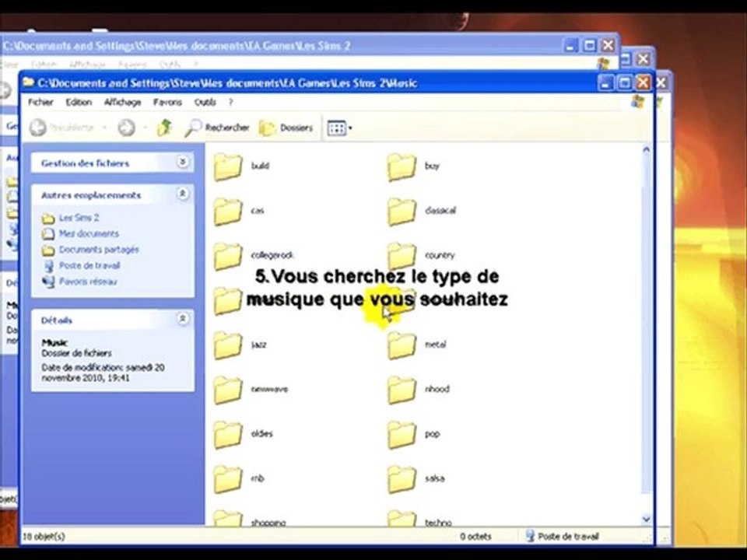Viewport: 747px width, 560px height.
Task: Click the Windows flag logo in the Music window
Action: [637, 101]
